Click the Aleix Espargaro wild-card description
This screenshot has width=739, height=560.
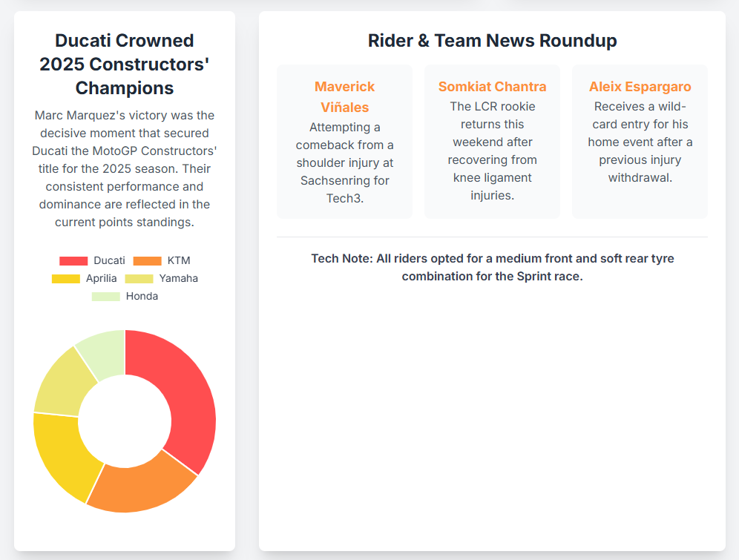640,142
